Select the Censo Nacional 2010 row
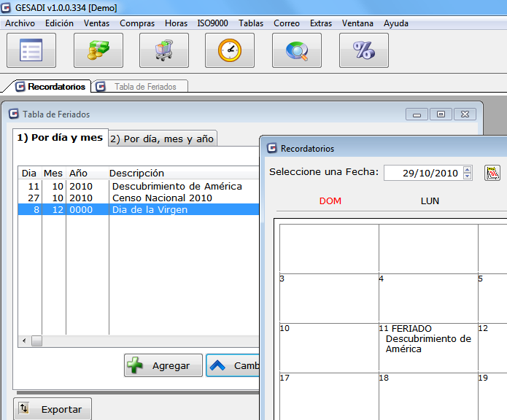Screen dimensions: 507x420 [x=162, y=198]
